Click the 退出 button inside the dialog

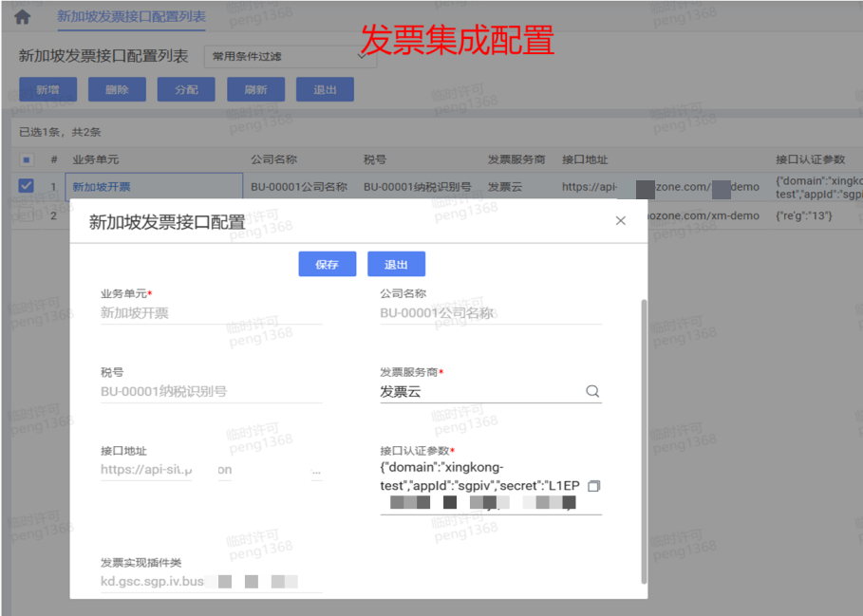(x=396, y=265)
